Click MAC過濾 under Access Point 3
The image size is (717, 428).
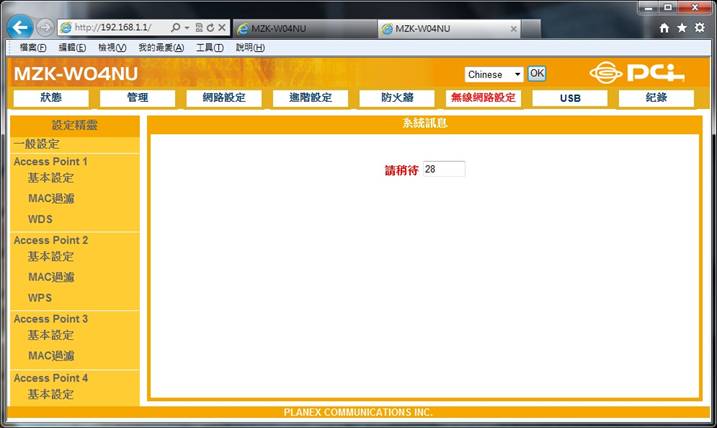pos(51,356)
